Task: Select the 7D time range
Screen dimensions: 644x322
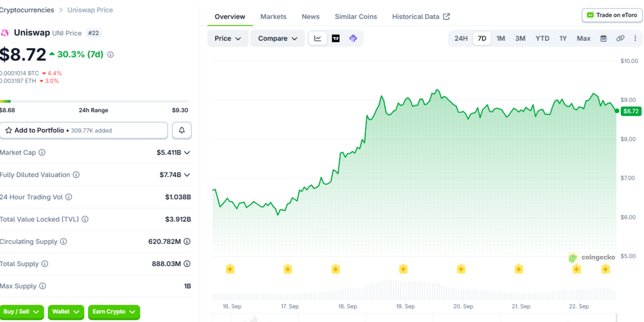Action: [x=482, y=38]
